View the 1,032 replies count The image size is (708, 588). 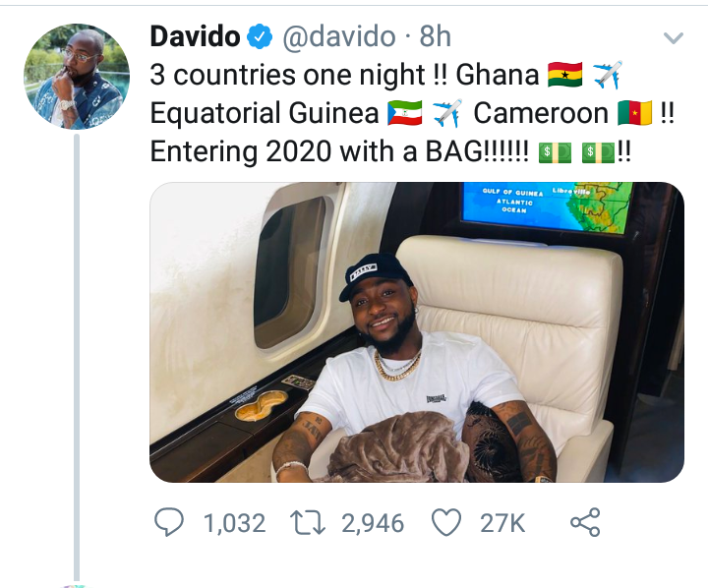(x=234, y=523)
